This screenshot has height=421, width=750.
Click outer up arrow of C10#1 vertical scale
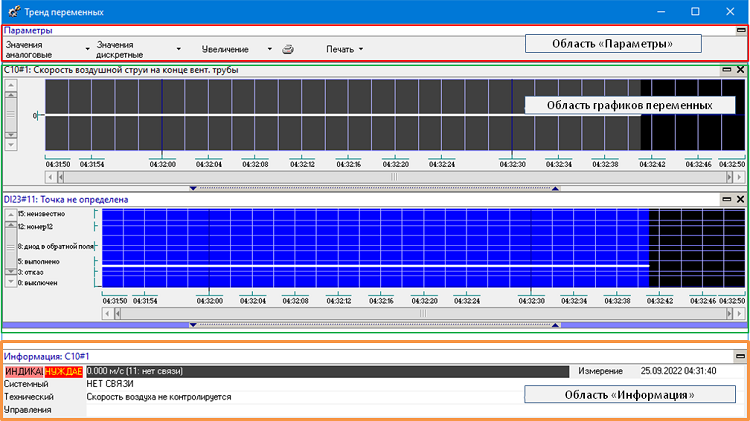tap(11, 85)
